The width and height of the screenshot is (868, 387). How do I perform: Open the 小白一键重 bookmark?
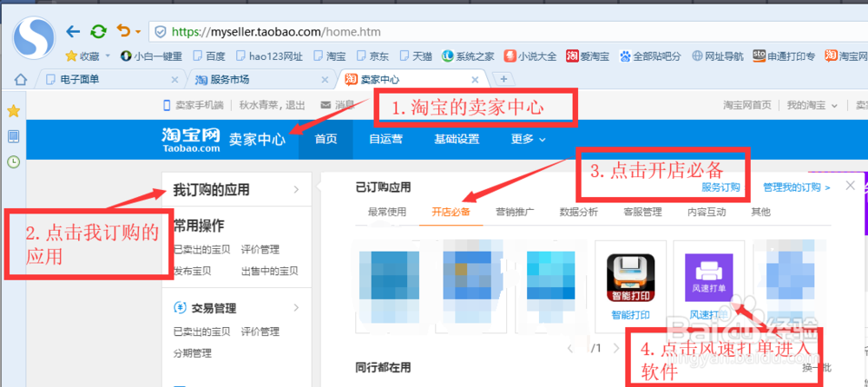pyautogui.click(x=151, y=56)
